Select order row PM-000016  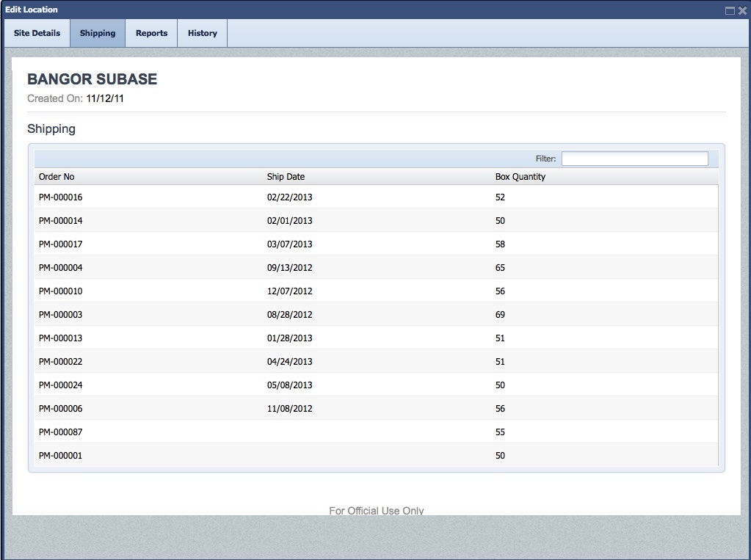pyautogui.click(x=61, y=197)
